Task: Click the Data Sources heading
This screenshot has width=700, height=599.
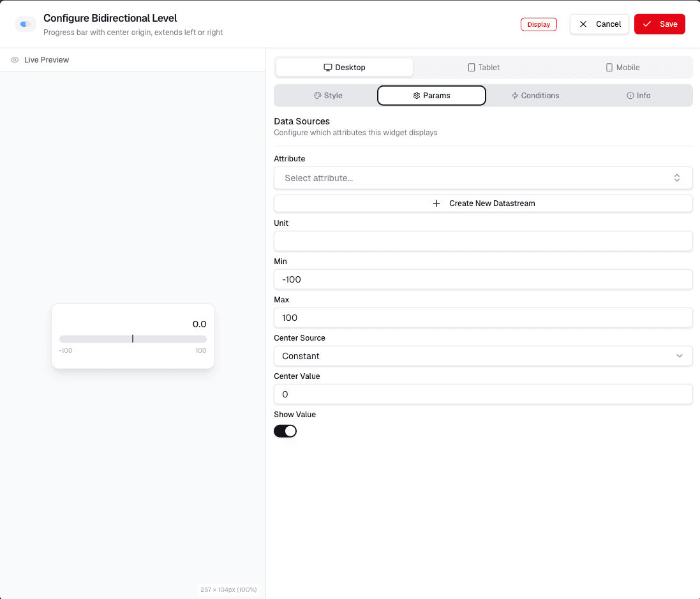Action: (302, 121)
